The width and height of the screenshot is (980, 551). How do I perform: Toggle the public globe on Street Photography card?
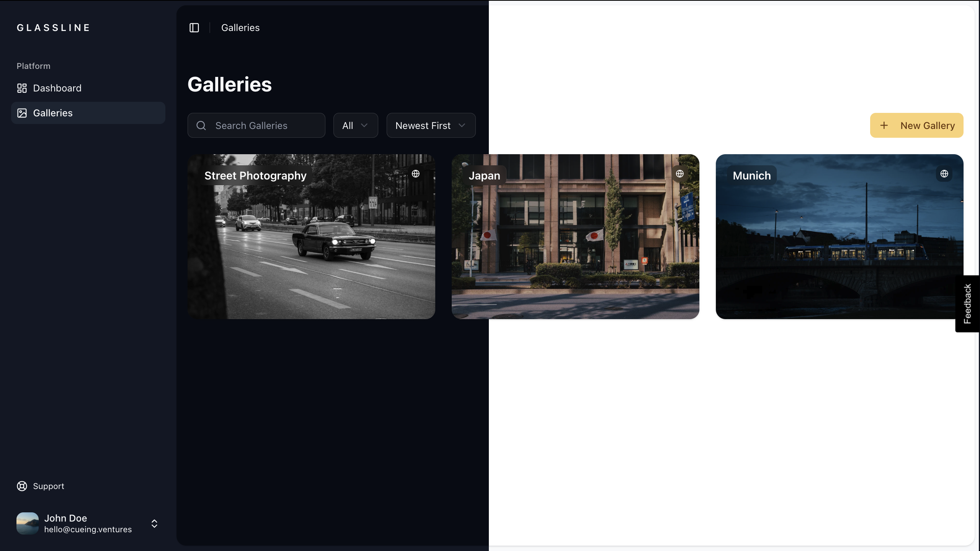point(416,174)
